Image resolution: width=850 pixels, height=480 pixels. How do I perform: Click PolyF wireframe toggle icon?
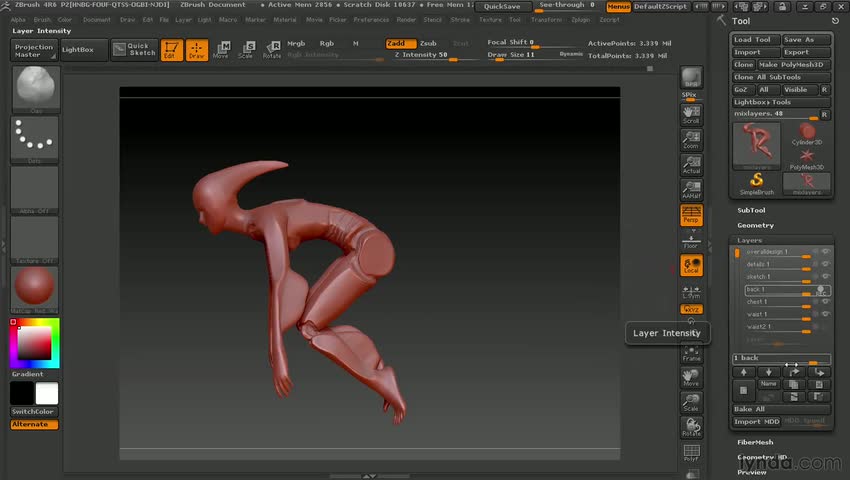point(691,453)
